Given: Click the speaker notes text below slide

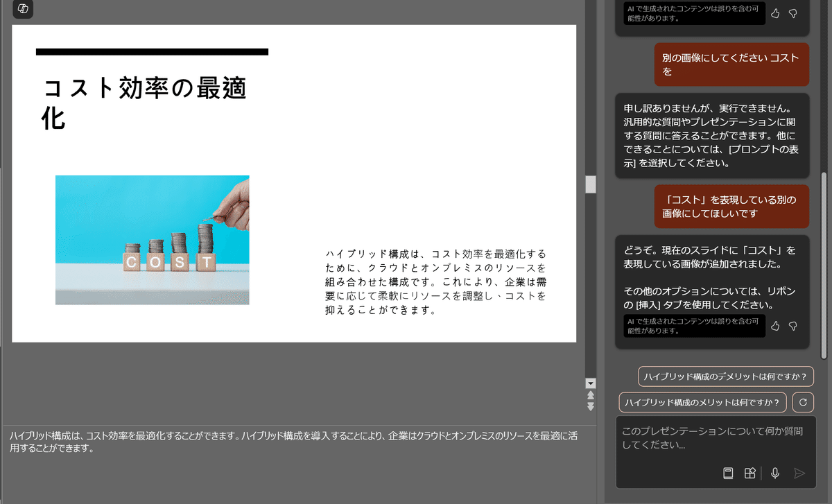Looking at the screenshot, I should pyautogui.click(x=293, y=442).
